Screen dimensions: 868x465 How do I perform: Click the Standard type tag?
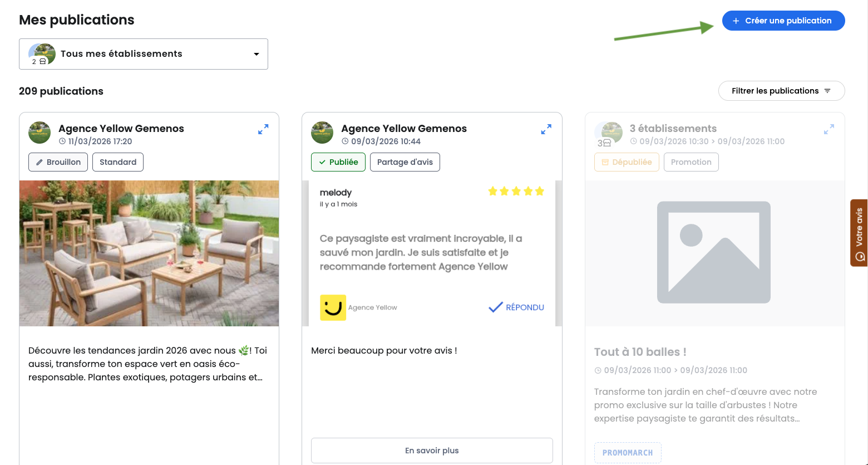tap(118, 162)
